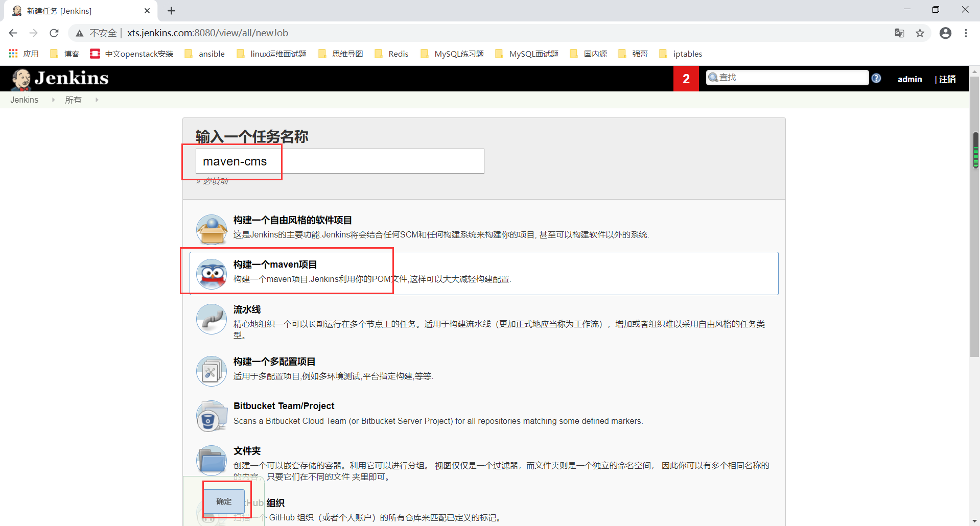Select 文件夹 folder option
The width and height of the screenshot is (980, 526).
[484, 463]
